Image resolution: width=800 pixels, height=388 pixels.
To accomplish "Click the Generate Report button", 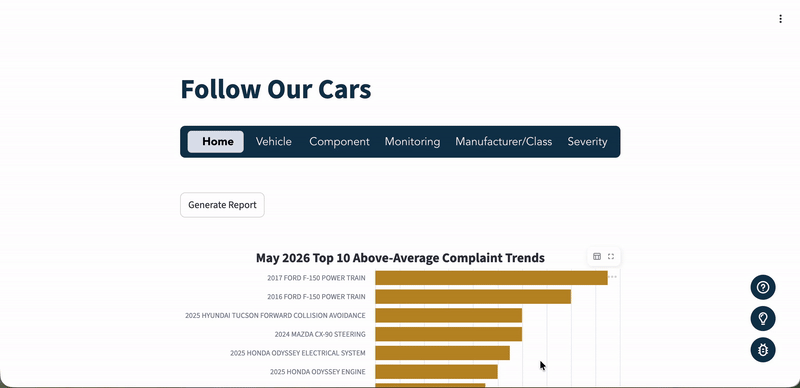I will [222, 205].
